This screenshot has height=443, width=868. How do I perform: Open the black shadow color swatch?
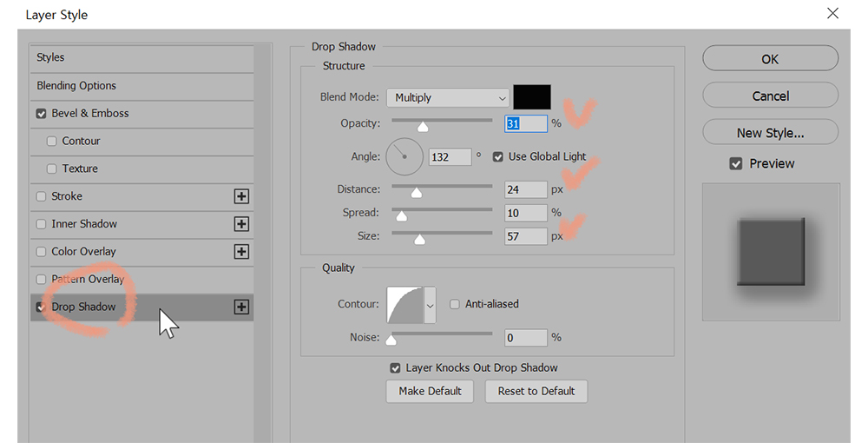click(532, 97)
